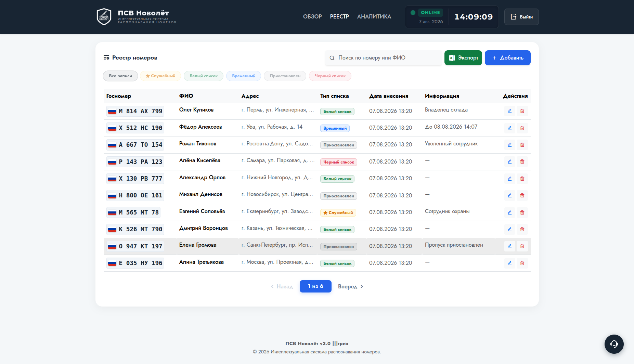Edit Александр Орлов's record

[509, 179]
